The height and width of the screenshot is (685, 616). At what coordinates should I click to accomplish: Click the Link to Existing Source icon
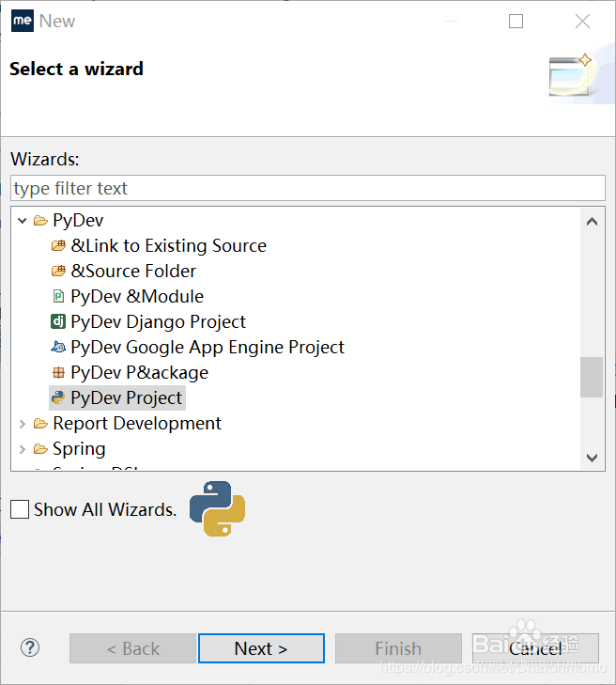(58, 246)
